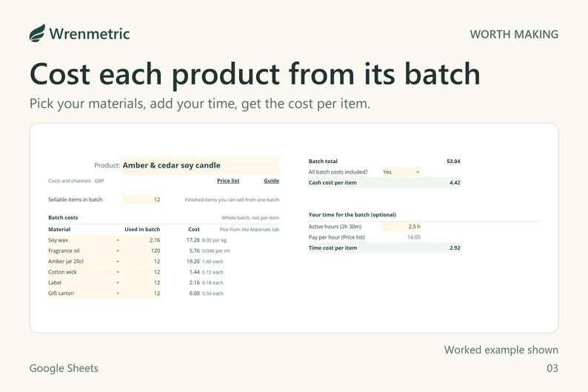Screen dimensions: 588x392
Task: Click the Used in batch column header
Action: click(142, 229)
